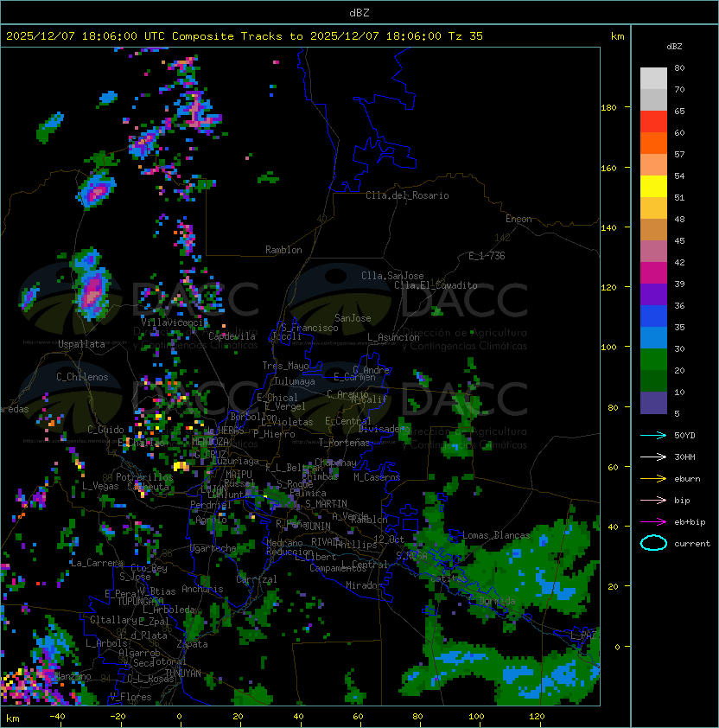Screen dimensions: 719x728
Task: Click the '100' tick on the vertical km axis
Action: pos(608,347)
